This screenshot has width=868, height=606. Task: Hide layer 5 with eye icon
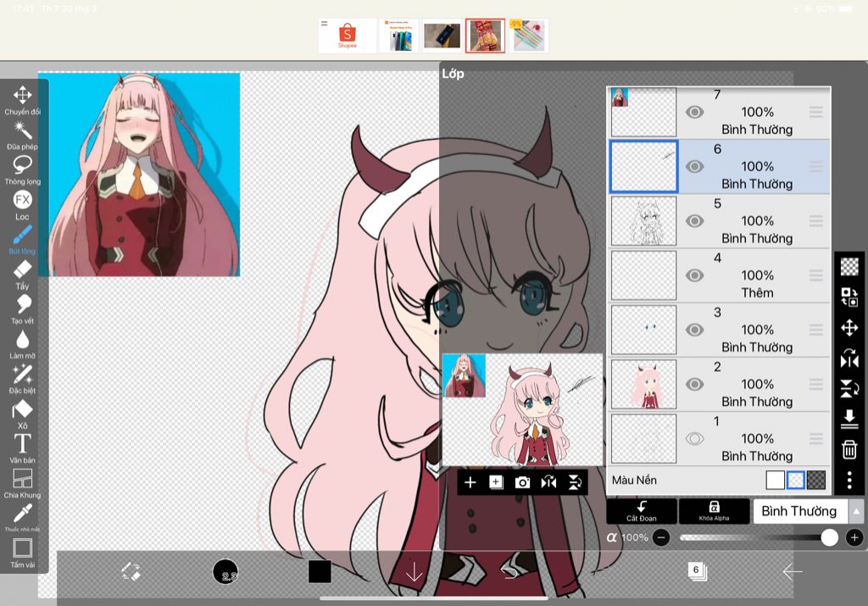point(695,221)
